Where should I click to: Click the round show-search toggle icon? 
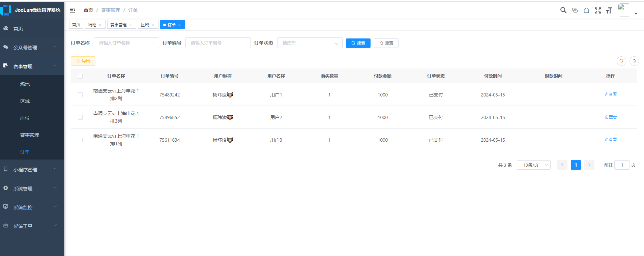[x=621, y=61]
